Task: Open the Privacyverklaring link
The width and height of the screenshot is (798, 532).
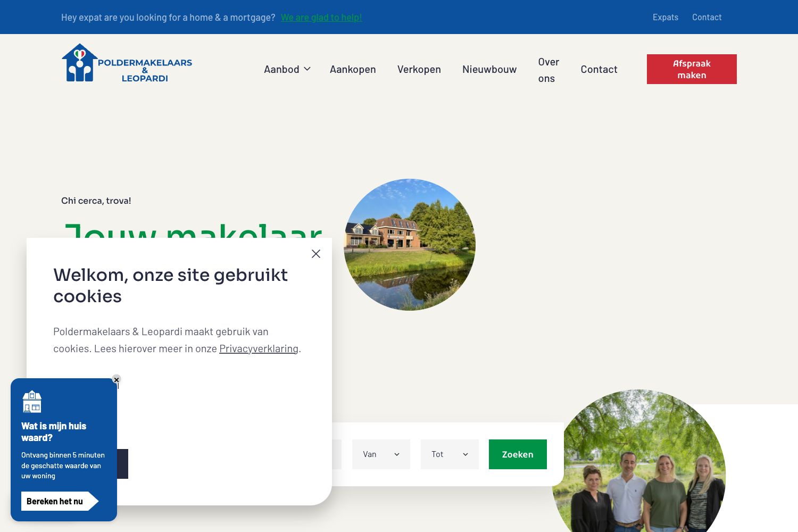Action: pos(259,348)
